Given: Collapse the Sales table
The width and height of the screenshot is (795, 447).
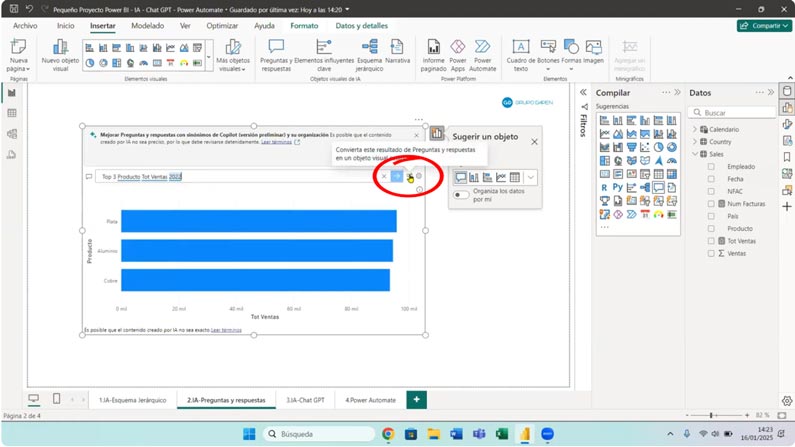Looking at the screenshot, I should click(695, 154).
